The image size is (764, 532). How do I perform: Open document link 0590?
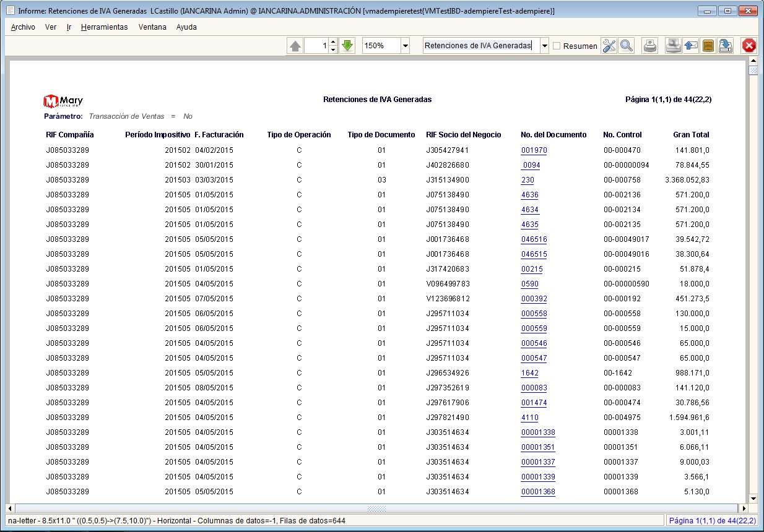coord(529,284)
